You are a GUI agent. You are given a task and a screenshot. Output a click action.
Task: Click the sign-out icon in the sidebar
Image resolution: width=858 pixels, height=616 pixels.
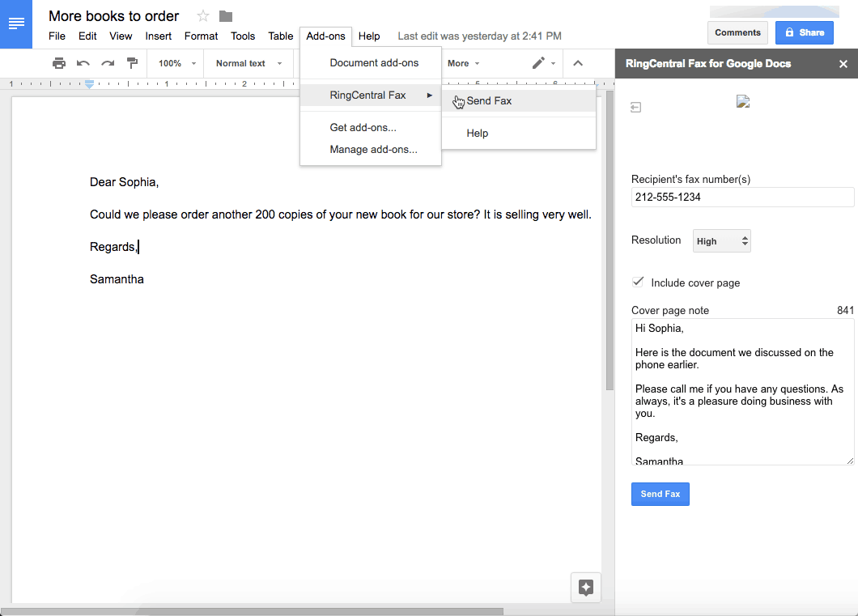[x=636, y=107]
